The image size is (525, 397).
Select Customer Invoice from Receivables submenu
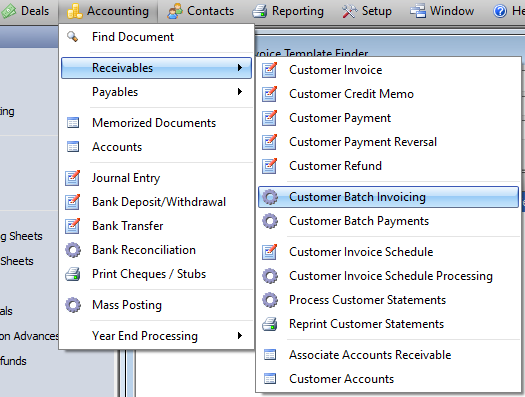click(388, 70)
